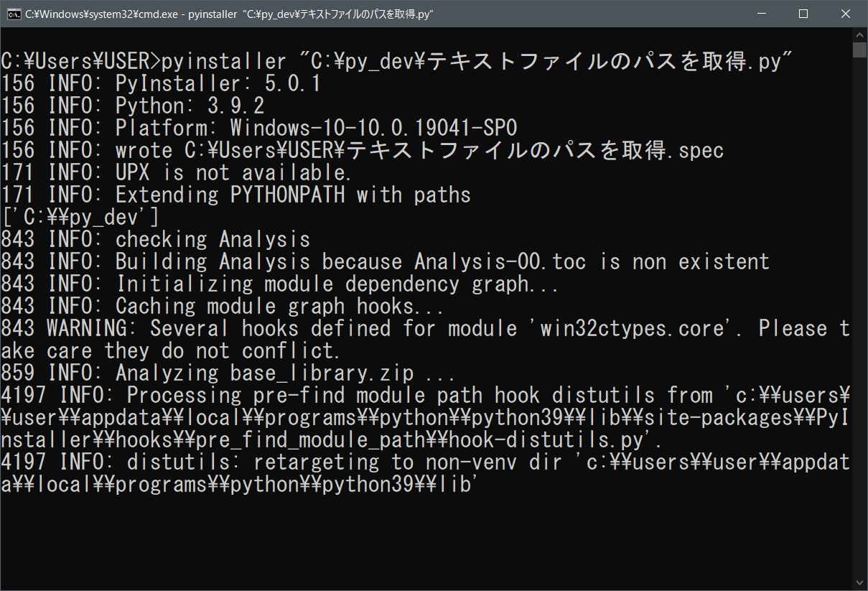Click the scrollbar up arrow
Image resolution: width=868 pixels, height=591 pixels.
[x=860, y=34]
